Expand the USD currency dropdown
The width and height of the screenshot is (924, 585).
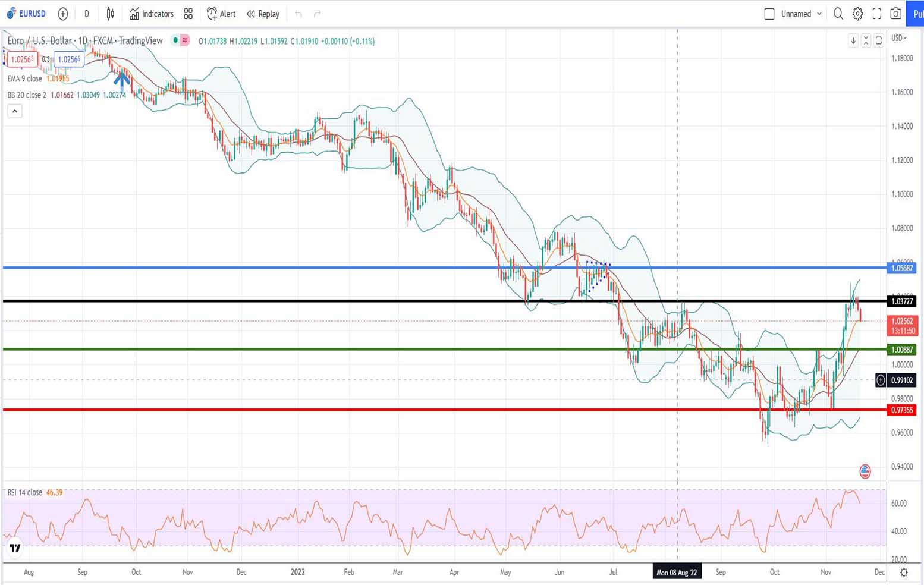tap(898, 38)
